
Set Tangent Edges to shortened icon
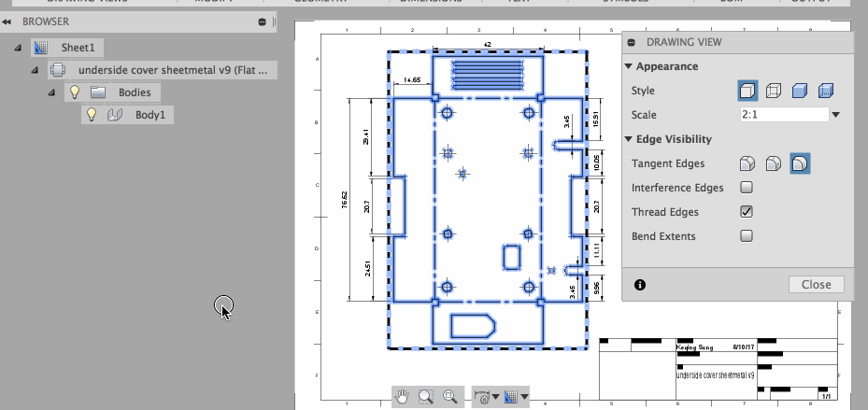click(774, 163)
